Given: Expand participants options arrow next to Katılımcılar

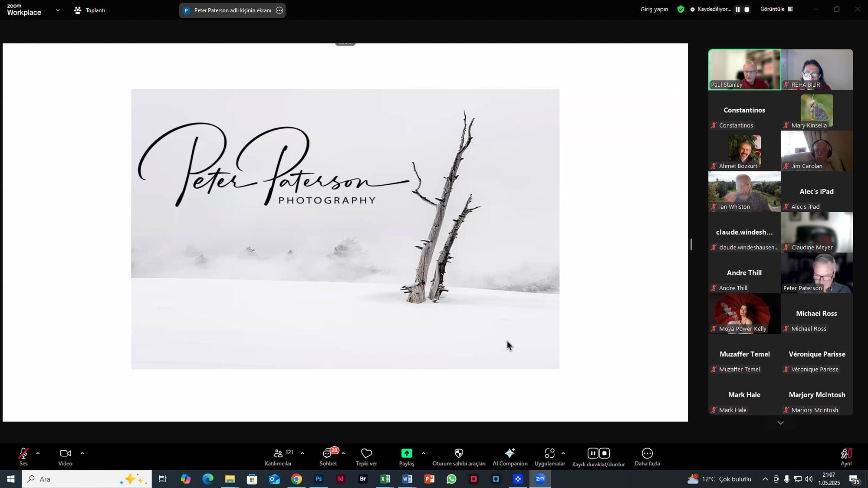Looking at the screenshot, I should click(302, 453).
